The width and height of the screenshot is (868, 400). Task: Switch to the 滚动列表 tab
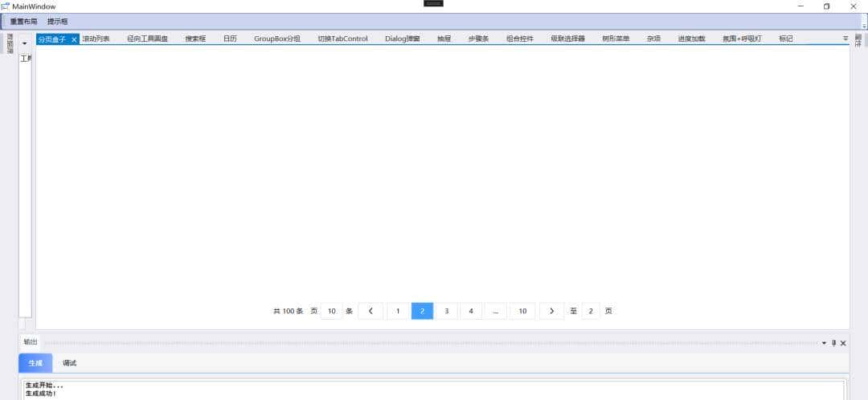96,39
